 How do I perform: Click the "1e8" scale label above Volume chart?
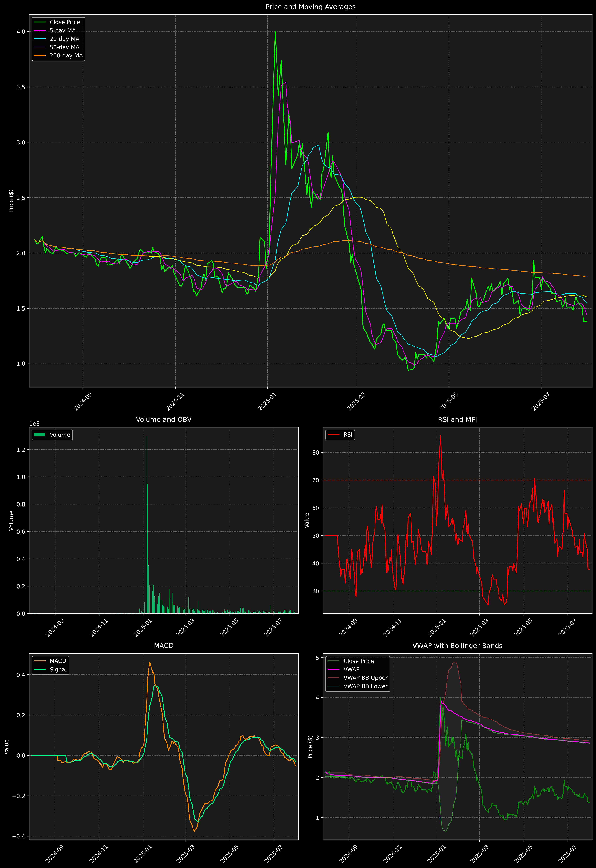click(34, 424)
